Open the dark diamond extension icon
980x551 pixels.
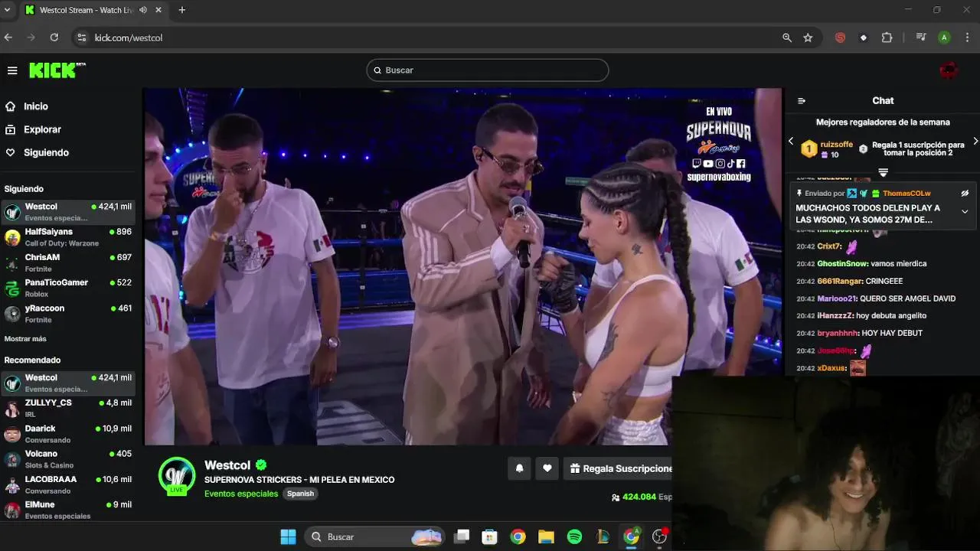point(864,37)
